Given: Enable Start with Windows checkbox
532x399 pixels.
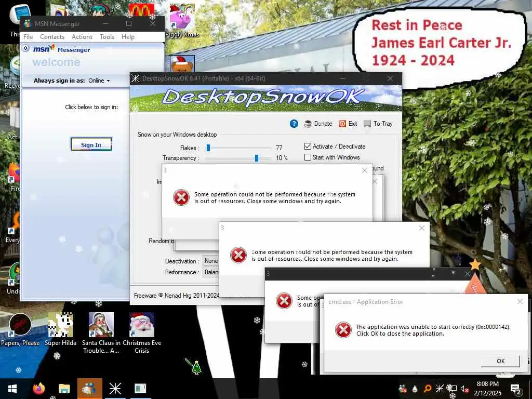Looking at the screenshot, I should click(x=308, y=157).
